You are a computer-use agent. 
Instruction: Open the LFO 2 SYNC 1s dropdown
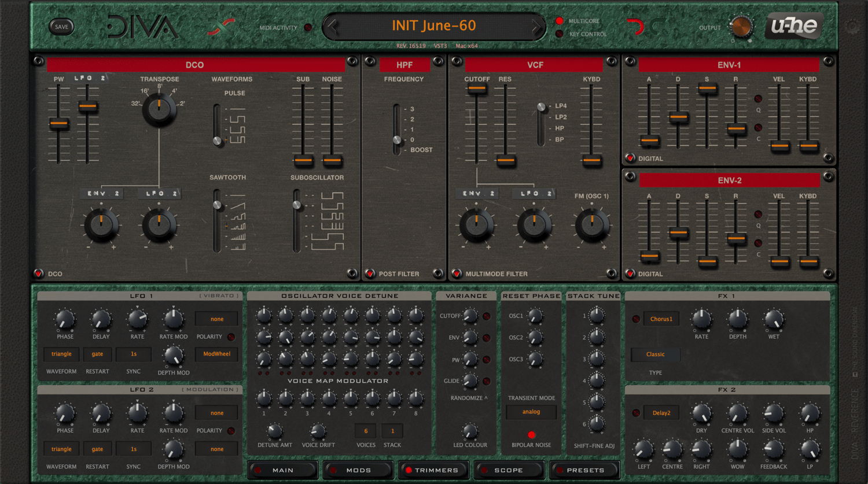point(134,449)
